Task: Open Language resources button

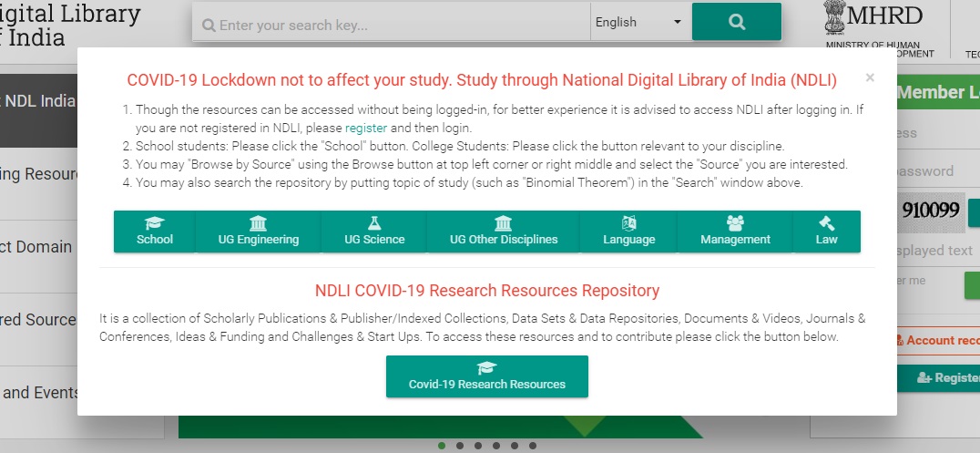Action: pyautogui.click(x=628, y=232)
